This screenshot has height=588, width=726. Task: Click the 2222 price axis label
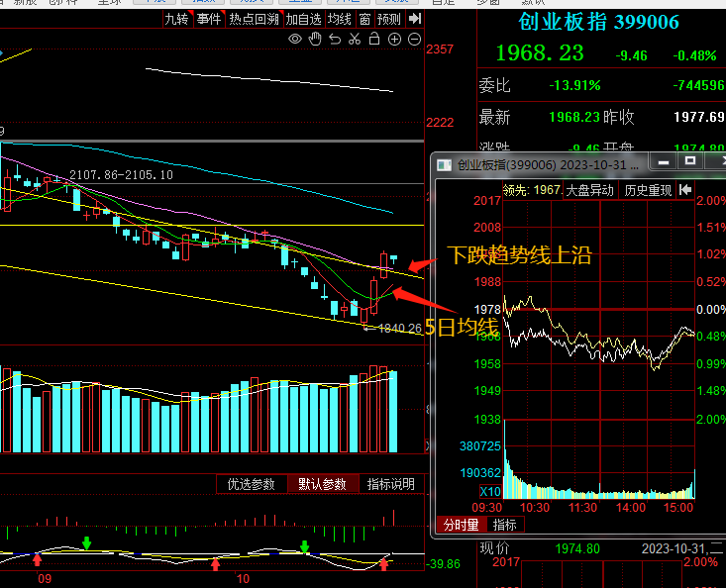point(440,122)
